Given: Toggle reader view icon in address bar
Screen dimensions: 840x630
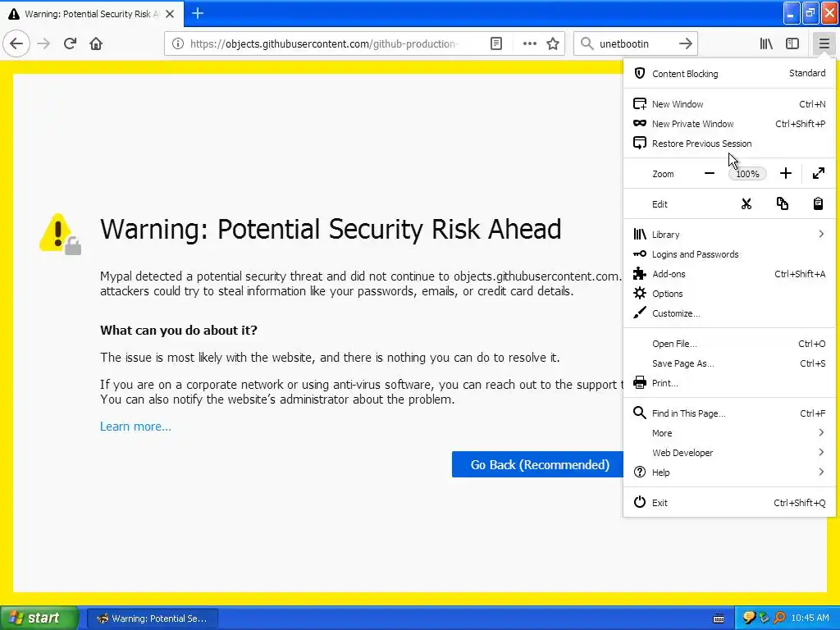Looking at the screenshot, I should (x=496, y=43).
